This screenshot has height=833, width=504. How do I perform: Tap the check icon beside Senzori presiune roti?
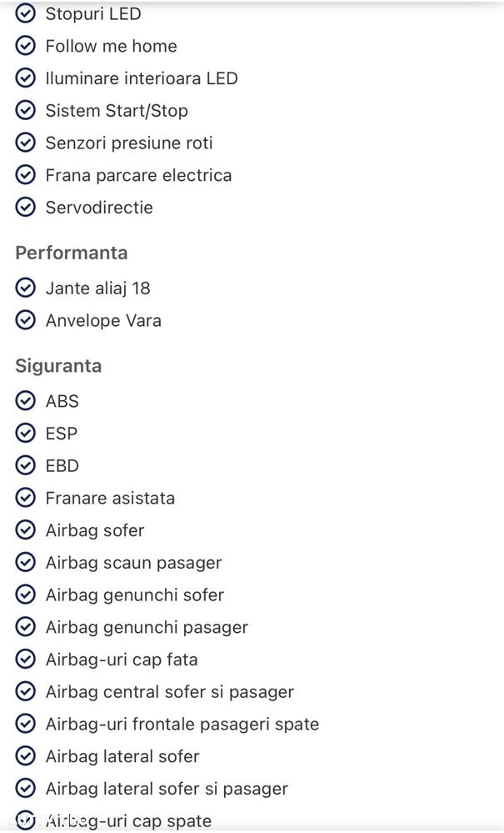point(25,143)
